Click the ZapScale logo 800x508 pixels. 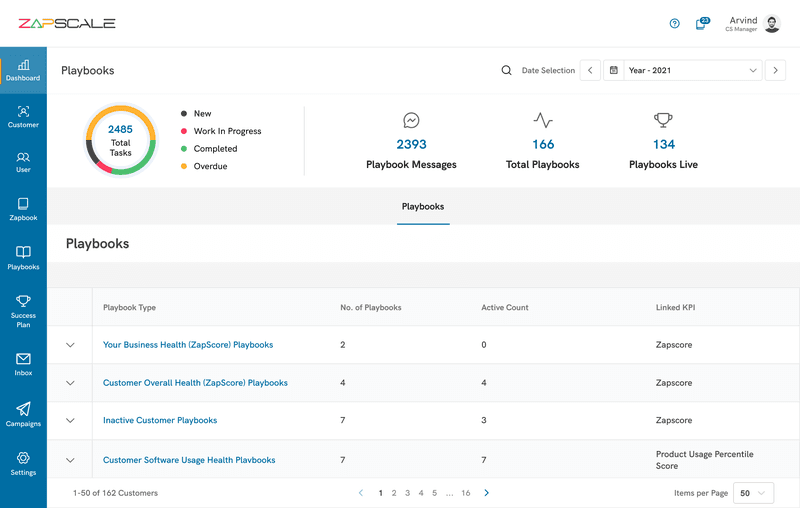point(67,23)
